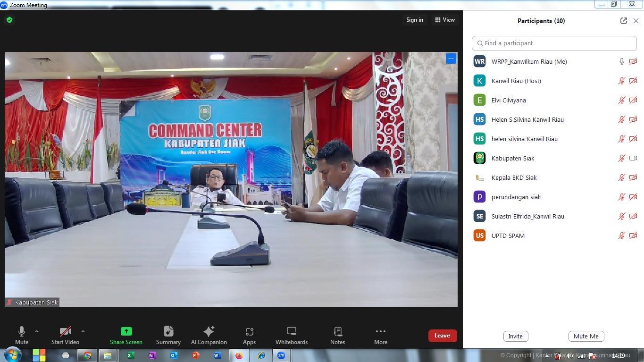Click the Invite button
This screenshot has width=644, height=362.
(x=515, y=336)
